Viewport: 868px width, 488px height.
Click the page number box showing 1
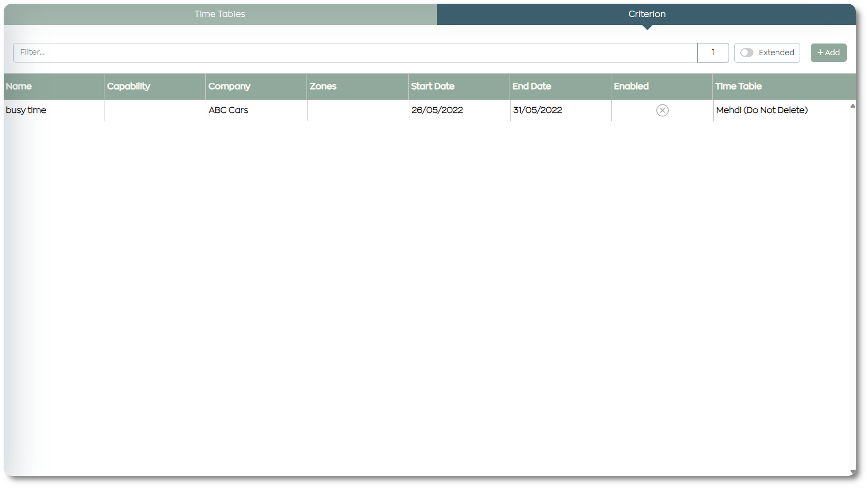713,53
